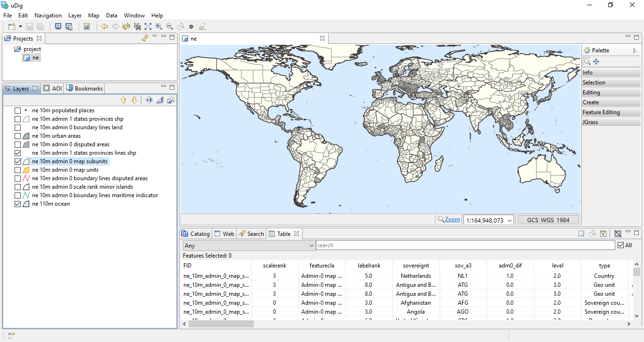Switch to the Search tab
Viewport: 644px width, 342px height.
(x=251, y=234)
